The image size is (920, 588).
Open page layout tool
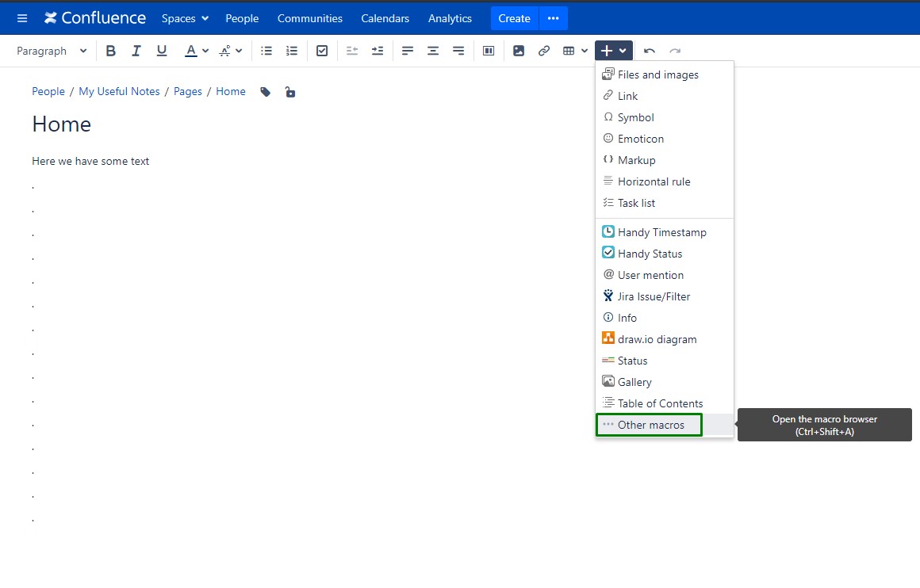pyautogui.click(x=489, y=51)
